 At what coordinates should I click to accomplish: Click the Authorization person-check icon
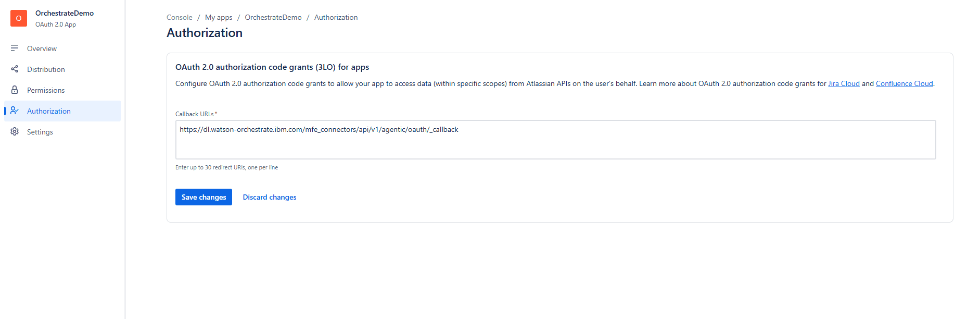(x=15, y=111)
